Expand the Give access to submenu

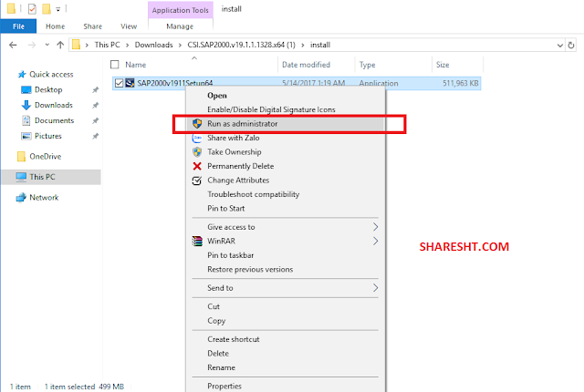point(375,227)
